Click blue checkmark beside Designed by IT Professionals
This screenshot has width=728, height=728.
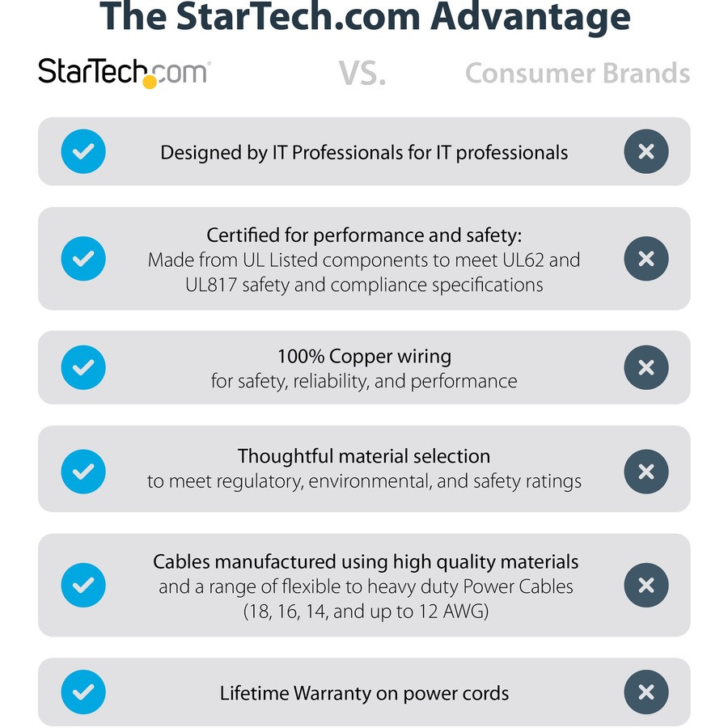[x=83, y=151]
